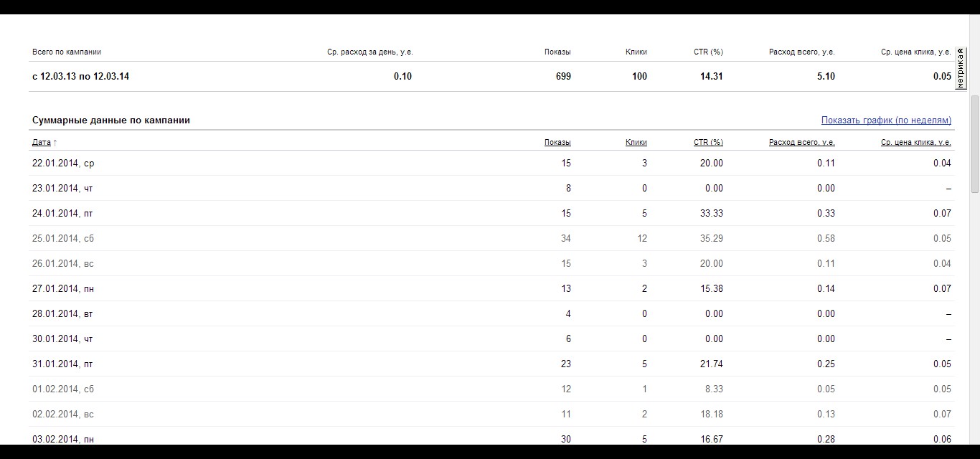Click total clicks value 100
Viewport: 980px width, 459px height.
pyautogui.click(x=639, y=76)
